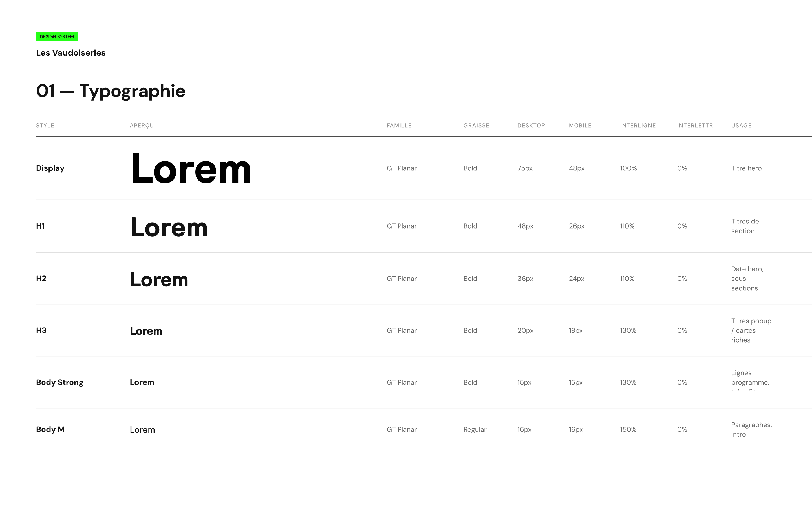The image size is (812, 513).
Task: Click the green DESIGN SYSTEM badge
Action: [57, 36]
